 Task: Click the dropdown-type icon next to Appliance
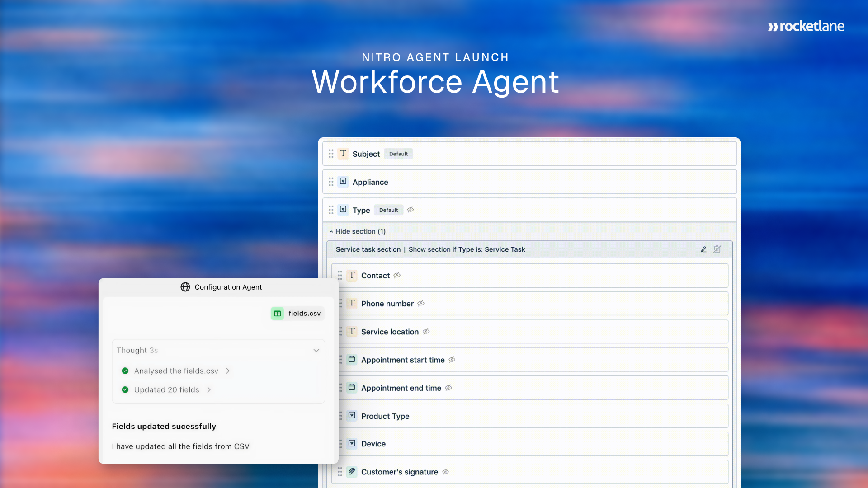pyautogui.click(x=343, y=181)
